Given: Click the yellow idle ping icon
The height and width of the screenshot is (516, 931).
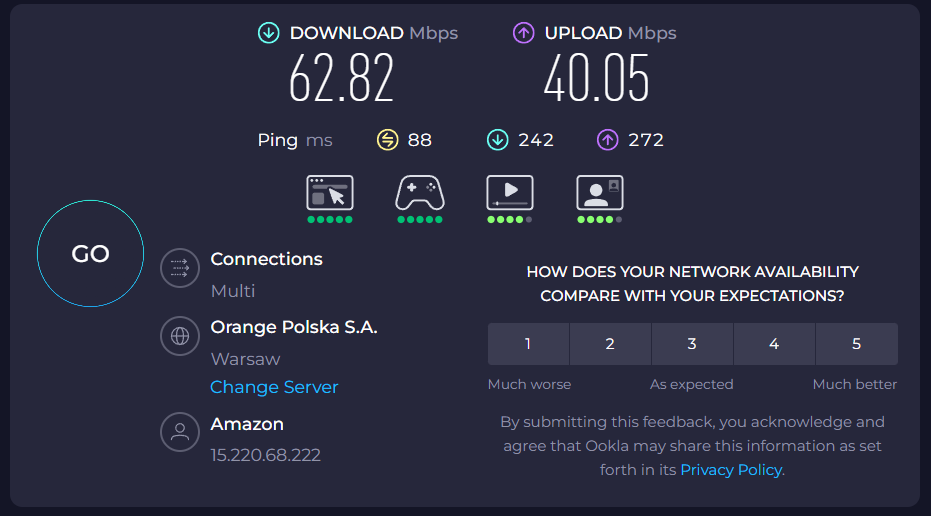Looking at the screenshot, I should coord(387,140).
